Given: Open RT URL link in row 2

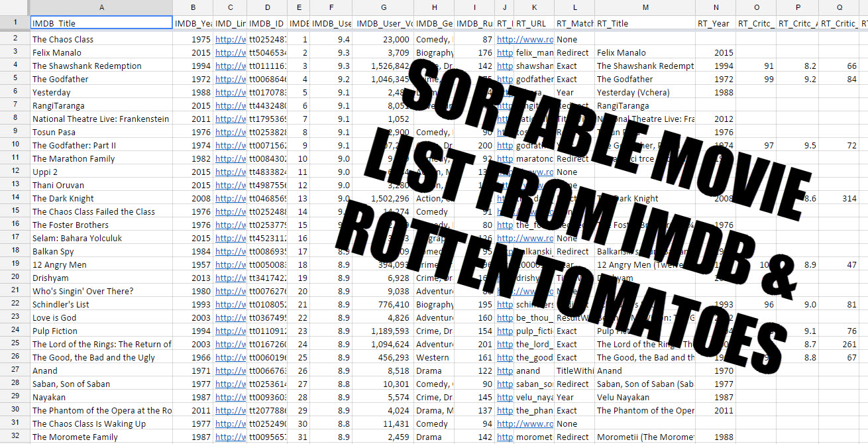Looking at the screenshot, I should (526, 39).
